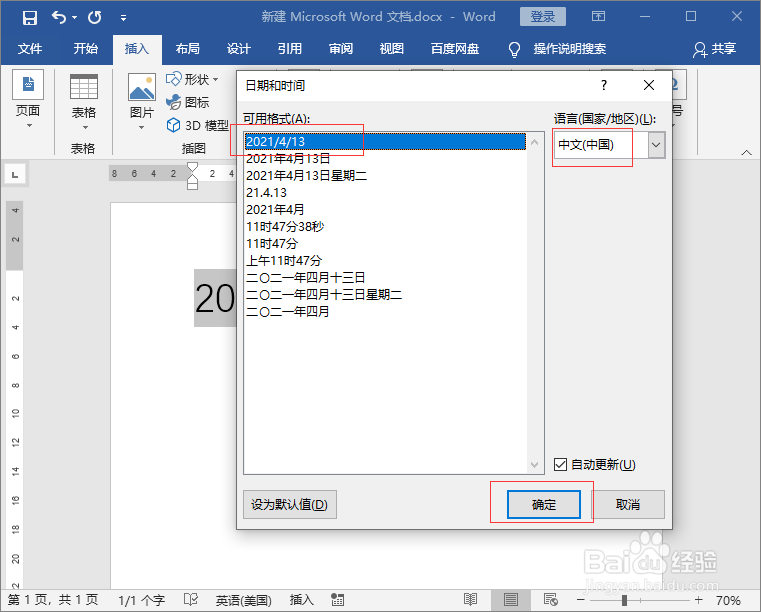Select format 11时47分
Screen dimensions: 761x612
385,243
